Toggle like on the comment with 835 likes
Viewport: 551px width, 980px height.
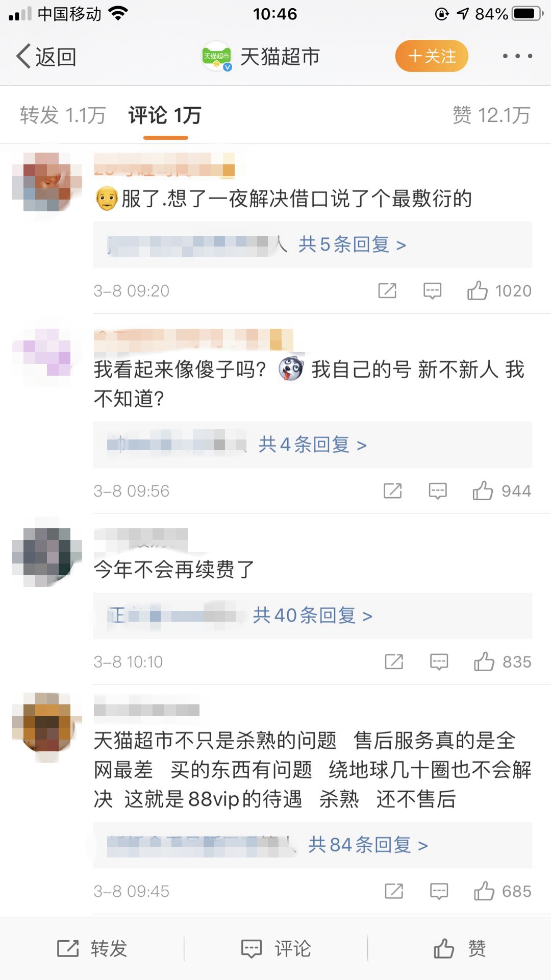503,661
